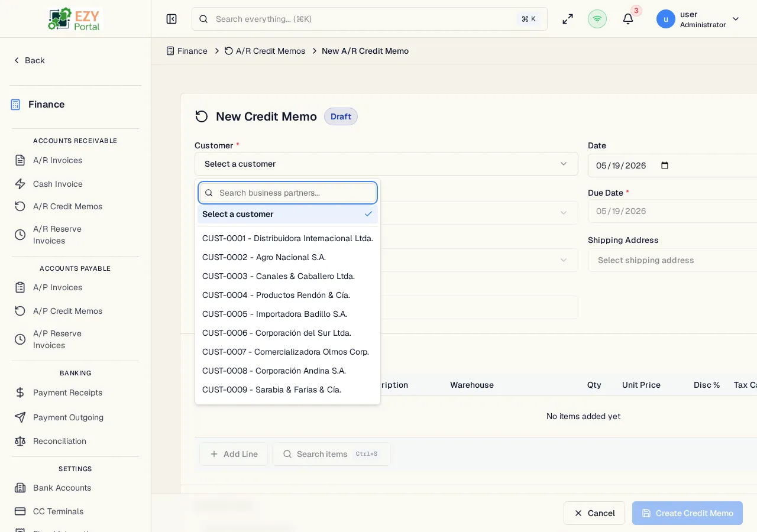Click the Unit Price column header
757x532 pixels.
click(x=641, y=385)
